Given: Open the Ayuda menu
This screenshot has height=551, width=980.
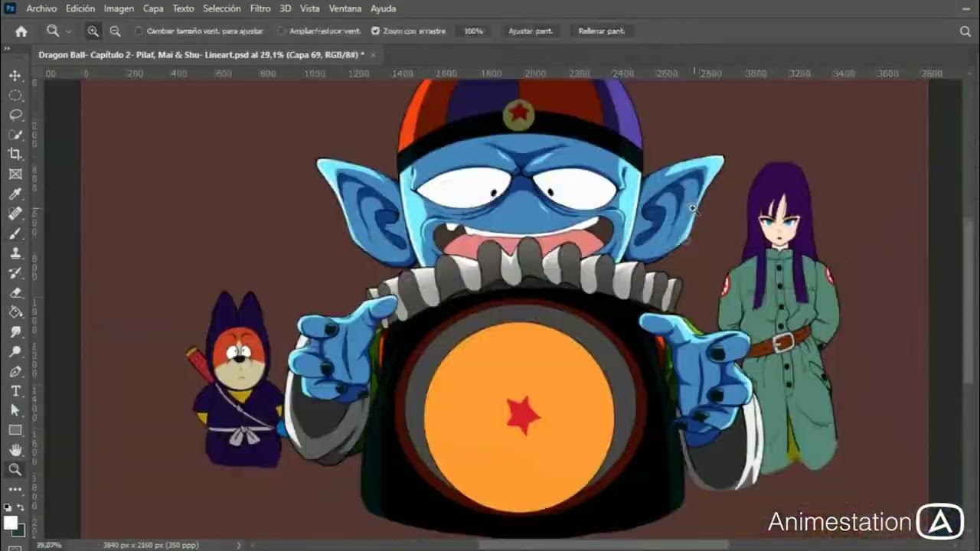Looking at the screenshot, I should (384, 8).
